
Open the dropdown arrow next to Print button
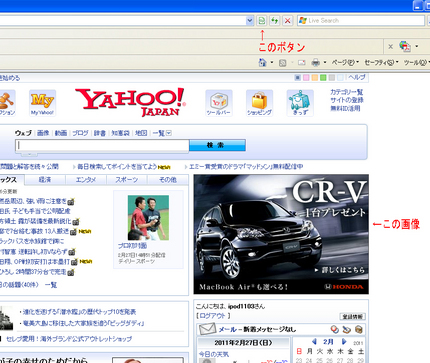coord(325,62)
